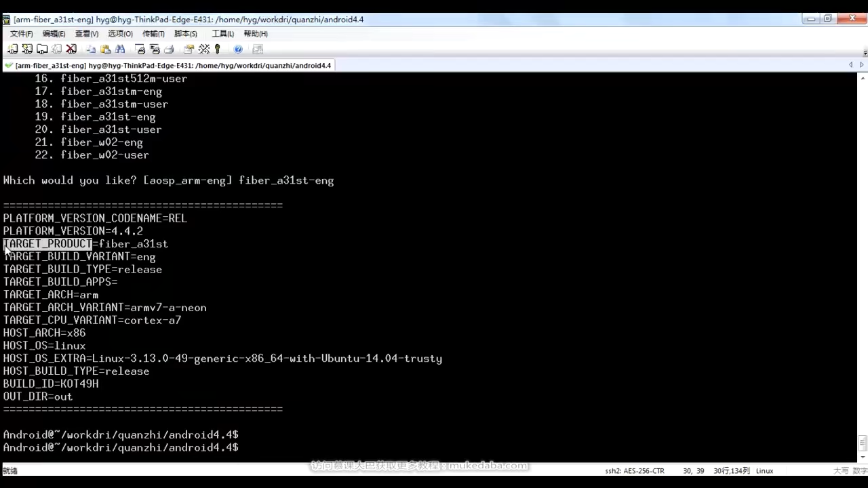Click the TARGET_CPU_VARIANT=cortex-a7 line
Viewport: 868px width, 488px height.
coord(92,321)
